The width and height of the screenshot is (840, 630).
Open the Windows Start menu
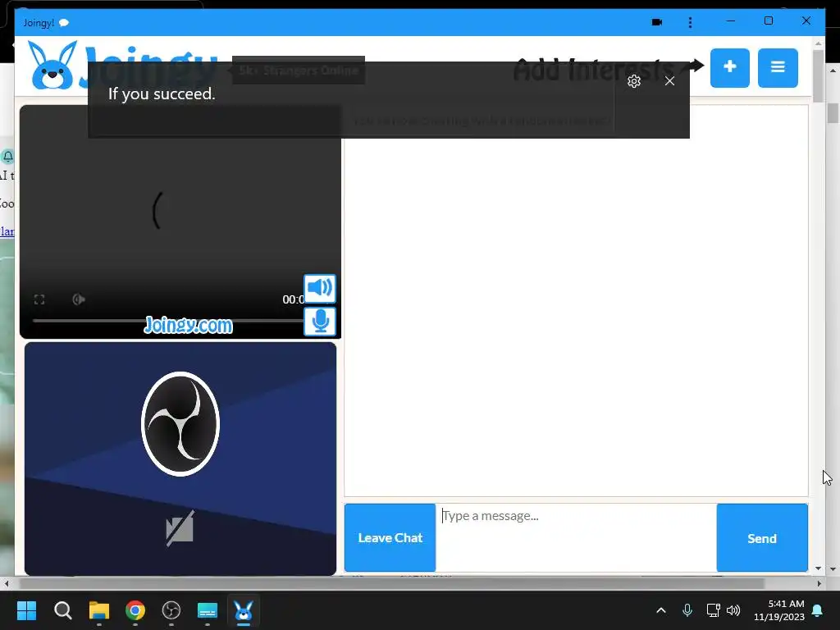click(x=26, y=610)
